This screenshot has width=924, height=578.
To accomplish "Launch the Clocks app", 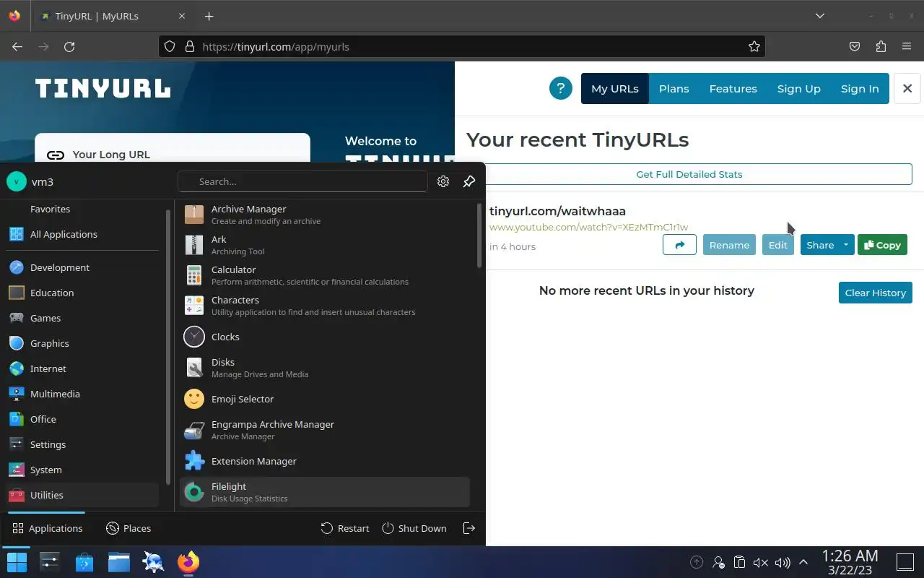I will tap(325, 337).
